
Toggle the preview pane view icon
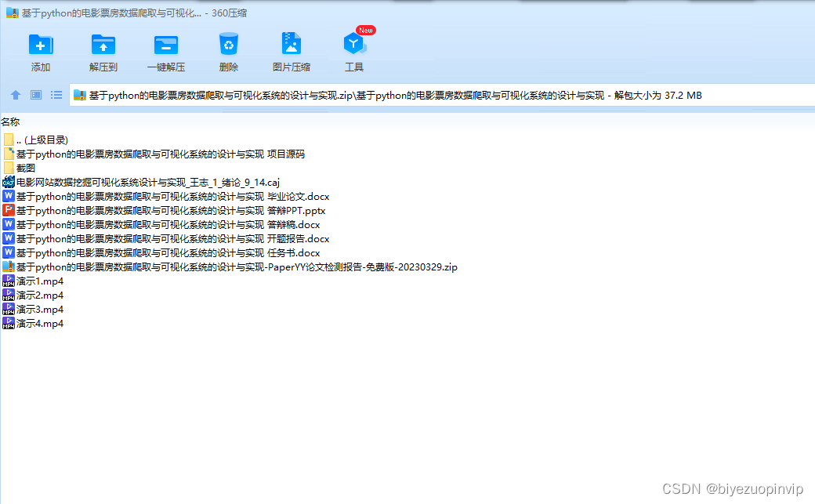[x=35, y=95]
